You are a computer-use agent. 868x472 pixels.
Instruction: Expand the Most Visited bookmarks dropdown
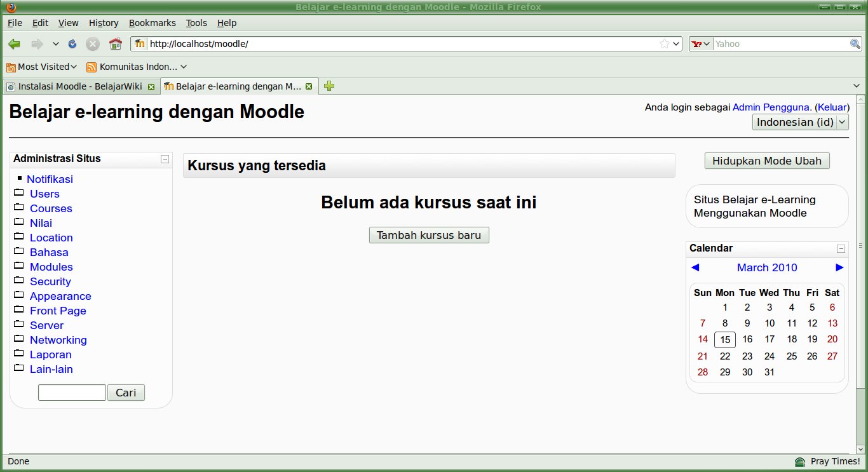click(74, 67)
